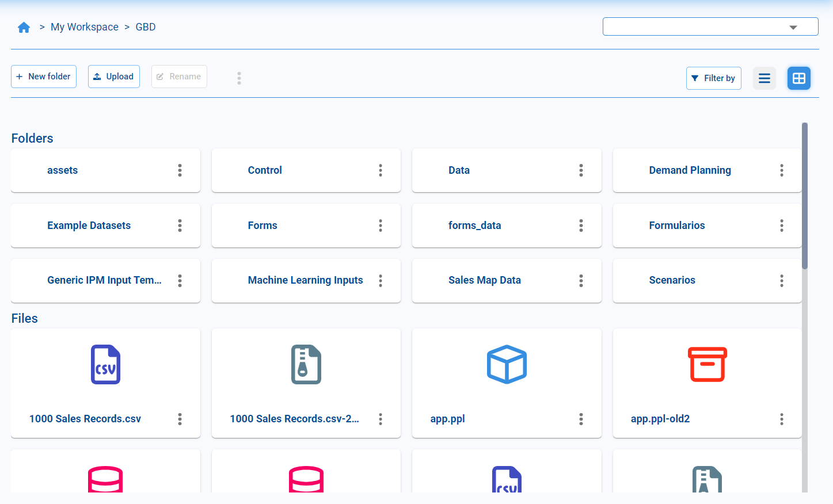Image resolution: width=833 pixels, height=504 pixels.
Task: Switch to list view
Action: [x=764, y=78]
